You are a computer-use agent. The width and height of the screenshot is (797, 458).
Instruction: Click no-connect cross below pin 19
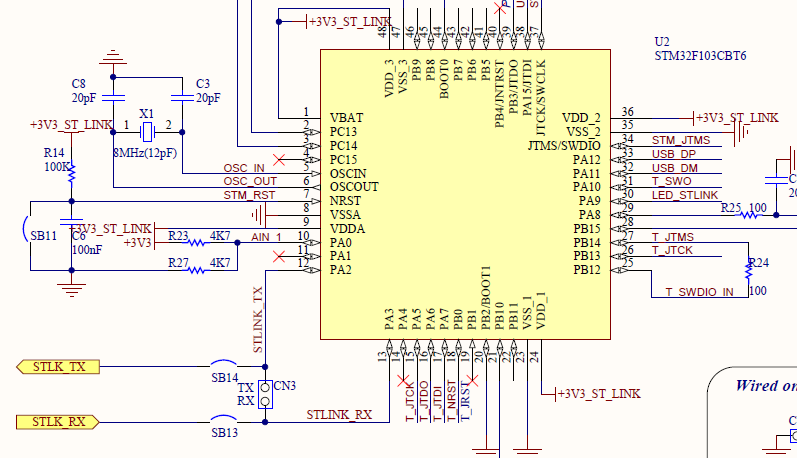[472, 380]
